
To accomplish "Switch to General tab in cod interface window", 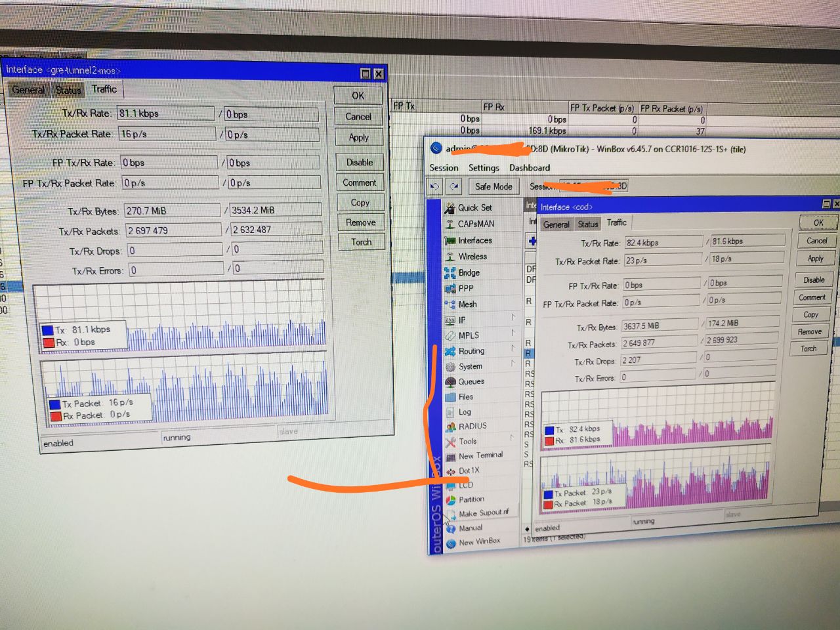I will pyautogui.click(x=556, y=224).
